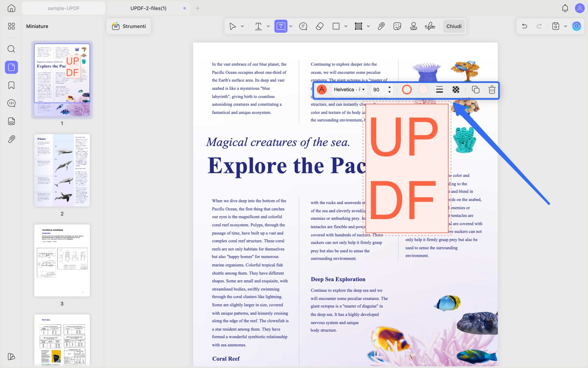Expand the text box tool dropdown arrow

click(291, 26)
